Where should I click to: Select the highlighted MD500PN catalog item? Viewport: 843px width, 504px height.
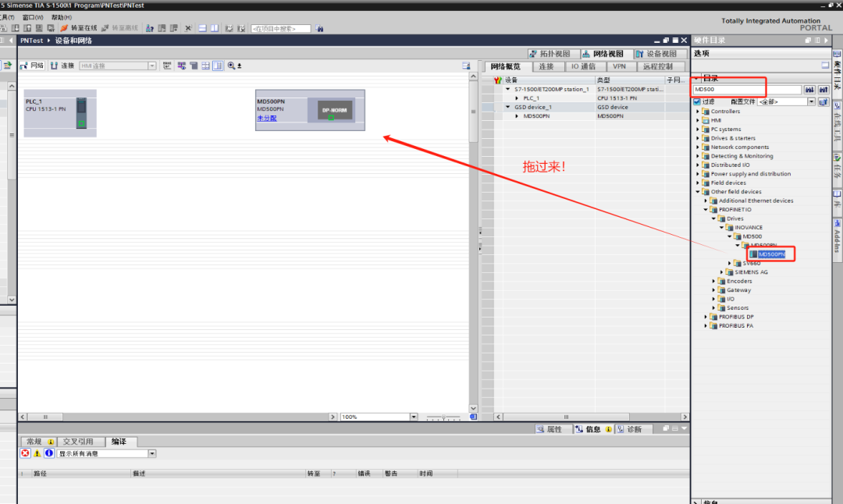[x=771, y=254]
